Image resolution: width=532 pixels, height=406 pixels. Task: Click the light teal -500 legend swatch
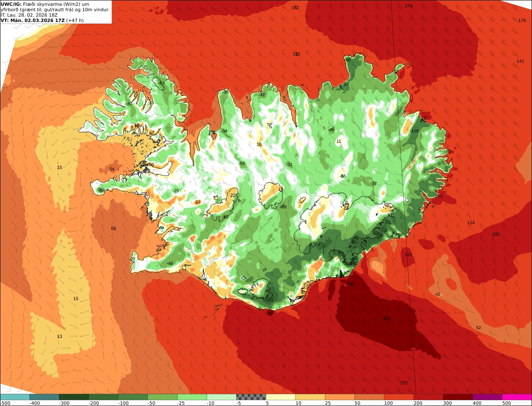click(15, 397)
